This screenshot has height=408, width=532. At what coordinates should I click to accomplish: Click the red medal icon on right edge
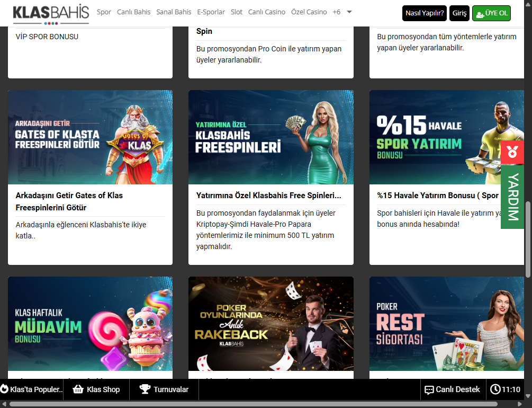click(x=512, y=152)
